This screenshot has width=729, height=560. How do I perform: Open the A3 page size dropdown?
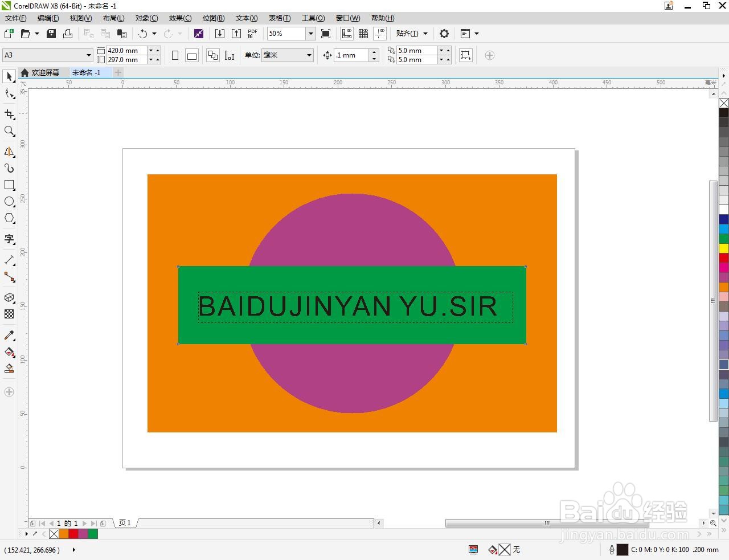click(x=89, y=55)
